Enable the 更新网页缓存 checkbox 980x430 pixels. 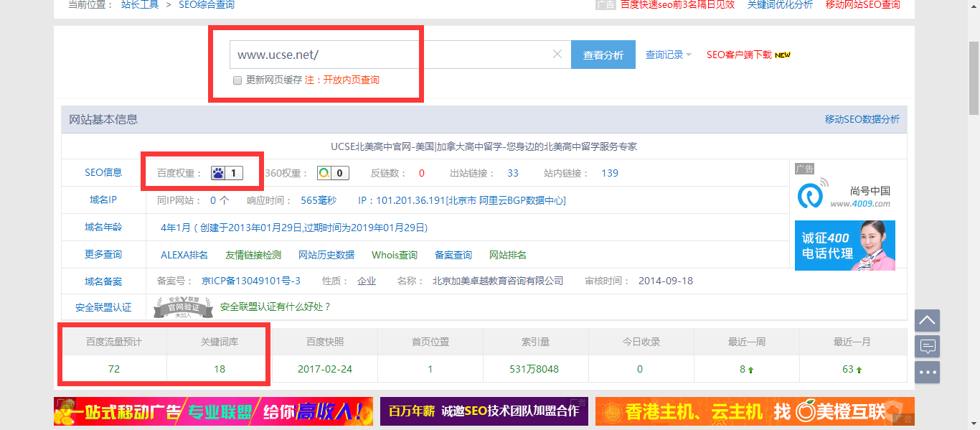tap(237, 80)
